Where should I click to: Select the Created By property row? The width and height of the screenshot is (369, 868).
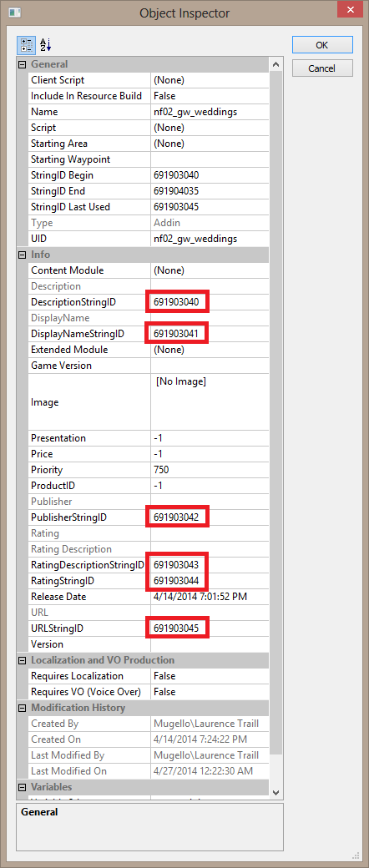click(x=149, y=724)
